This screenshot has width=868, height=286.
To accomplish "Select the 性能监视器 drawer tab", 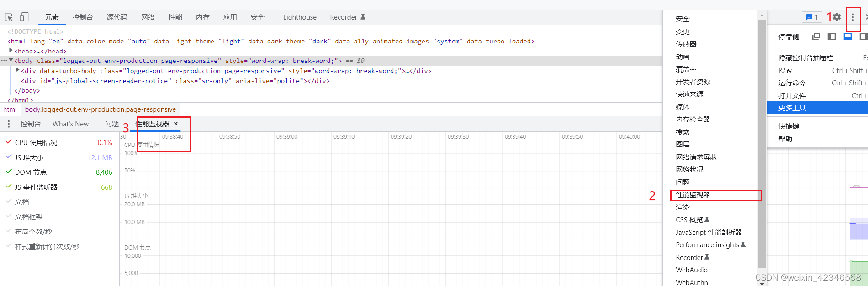I will click(153, 124).
